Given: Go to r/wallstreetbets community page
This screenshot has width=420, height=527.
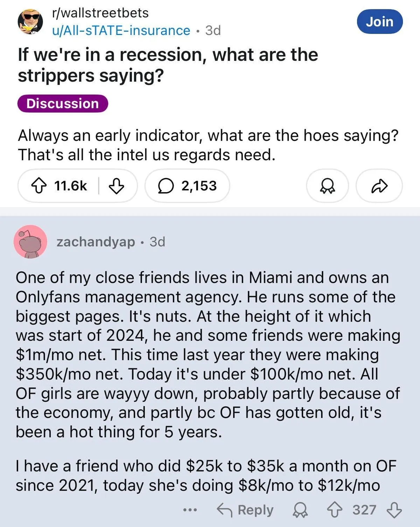Looking at the screenshot, I should pyautogui.click(x=100, y=13).
